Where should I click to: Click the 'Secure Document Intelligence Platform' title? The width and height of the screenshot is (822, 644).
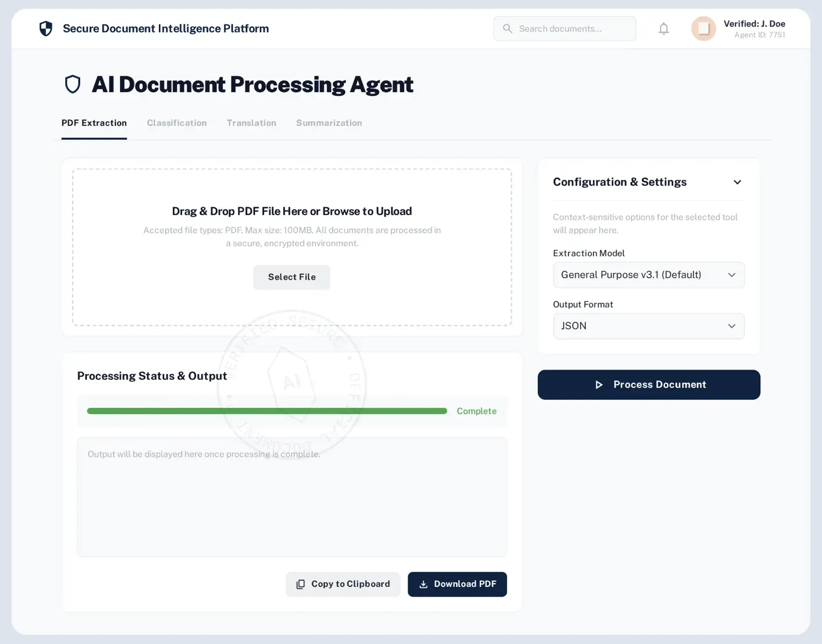[x=165, y=28]
